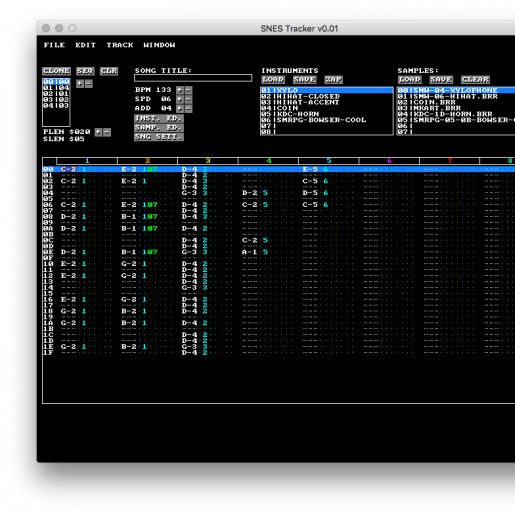Select sequence entry 01|04

point(56,88)
